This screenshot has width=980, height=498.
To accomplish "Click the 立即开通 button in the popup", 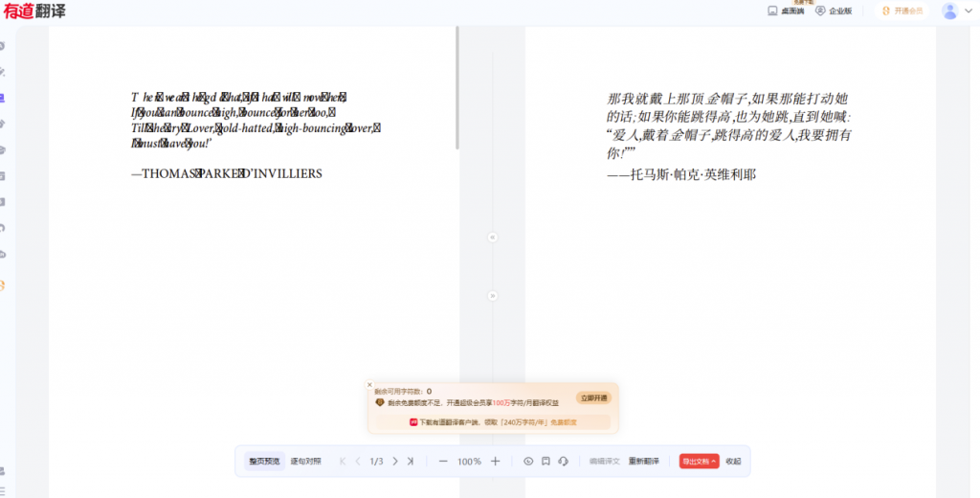I will pos(593,397).
